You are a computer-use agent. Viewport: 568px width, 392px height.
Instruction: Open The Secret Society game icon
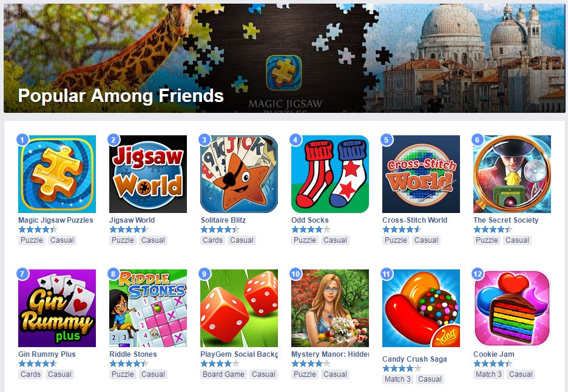[x=512, y=174]
